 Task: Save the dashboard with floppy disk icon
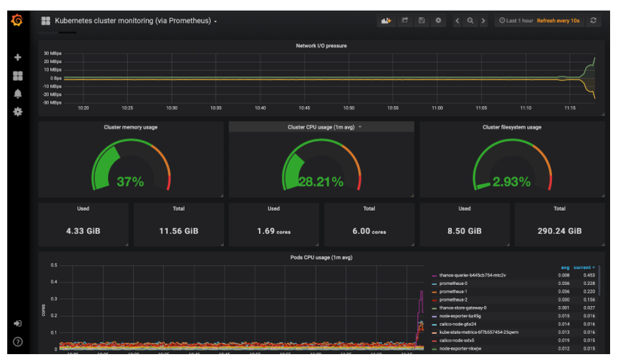tap(422, 21)
